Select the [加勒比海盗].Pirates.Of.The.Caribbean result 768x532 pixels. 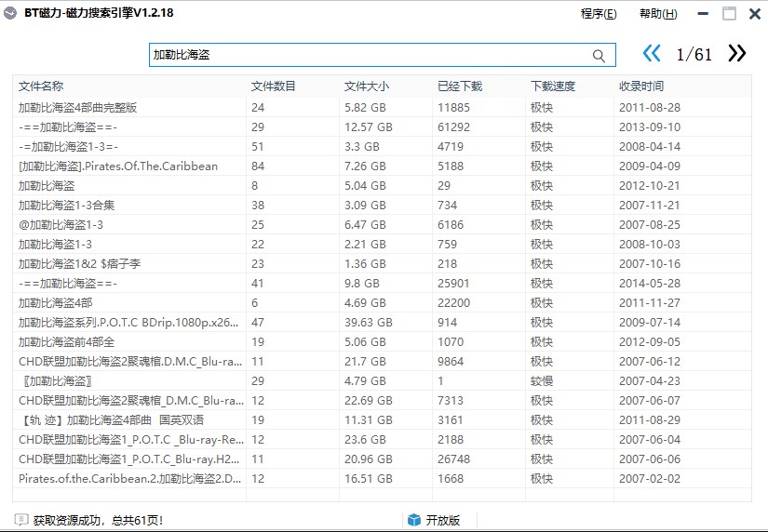point(118,166)
